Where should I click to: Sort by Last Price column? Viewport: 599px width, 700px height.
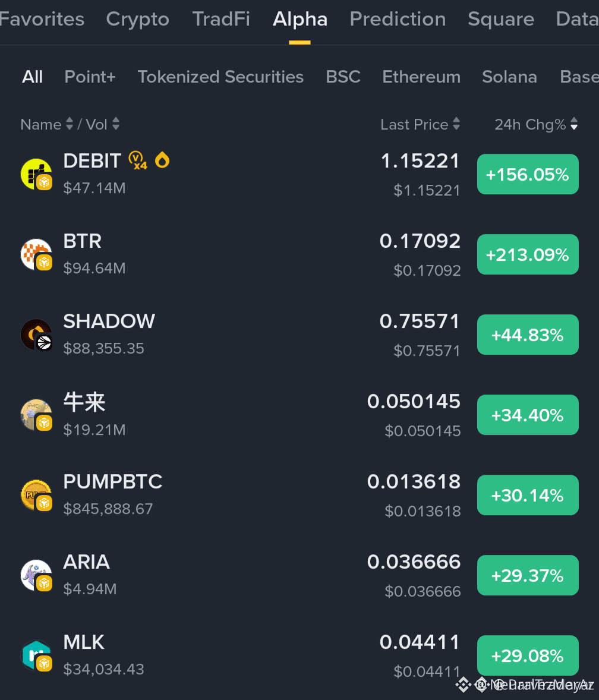[x=420, y=124]
